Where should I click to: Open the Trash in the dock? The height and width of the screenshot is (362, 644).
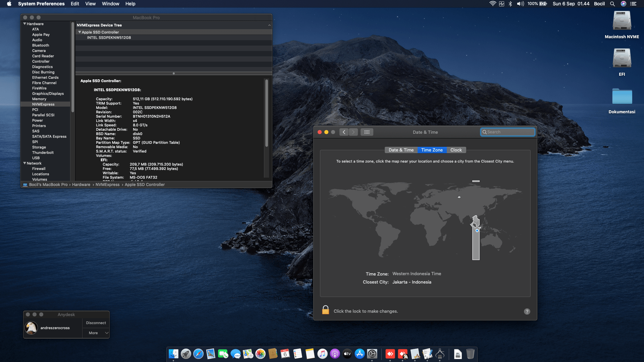click(470, 354)
